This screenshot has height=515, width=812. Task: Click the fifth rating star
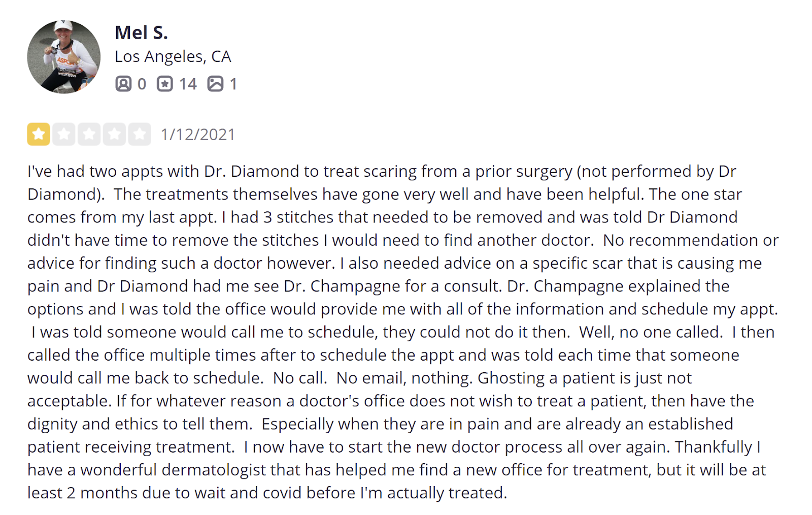tap(139, 135)
